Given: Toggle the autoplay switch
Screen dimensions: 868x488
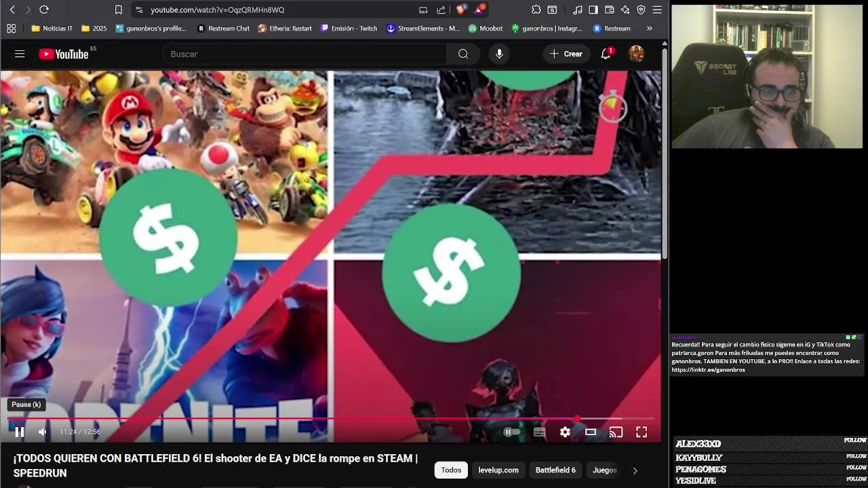Looking at the screenshot, I should pos(512,432).
